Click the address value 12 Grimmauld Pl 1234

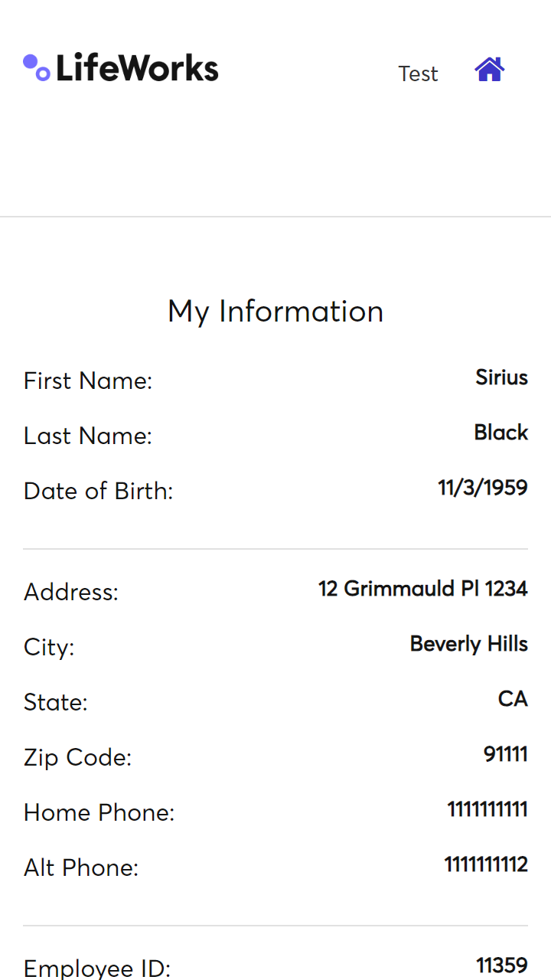tap(422, 589)
